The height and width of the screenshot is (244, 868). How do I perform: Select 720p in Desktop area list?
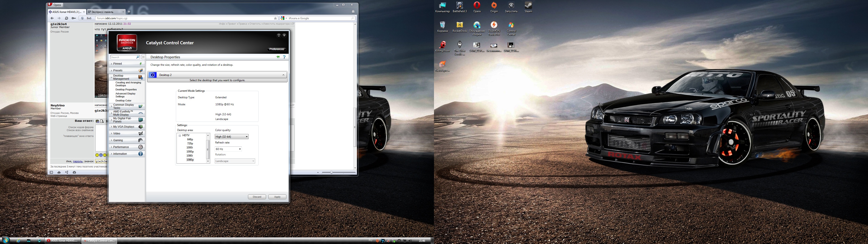point(190,143)
